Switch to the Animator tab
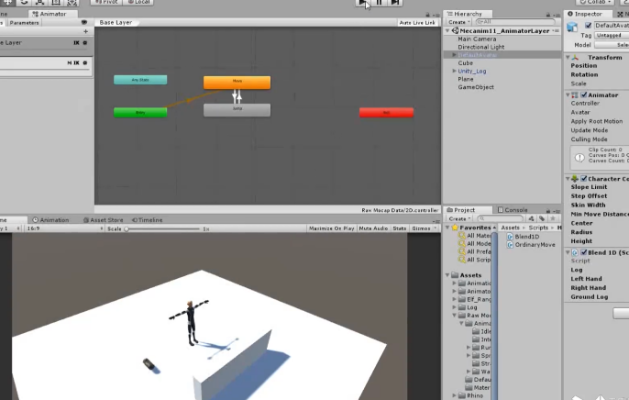Image resolution: width=629 pixels, height=400 pixels. (49, 14)
